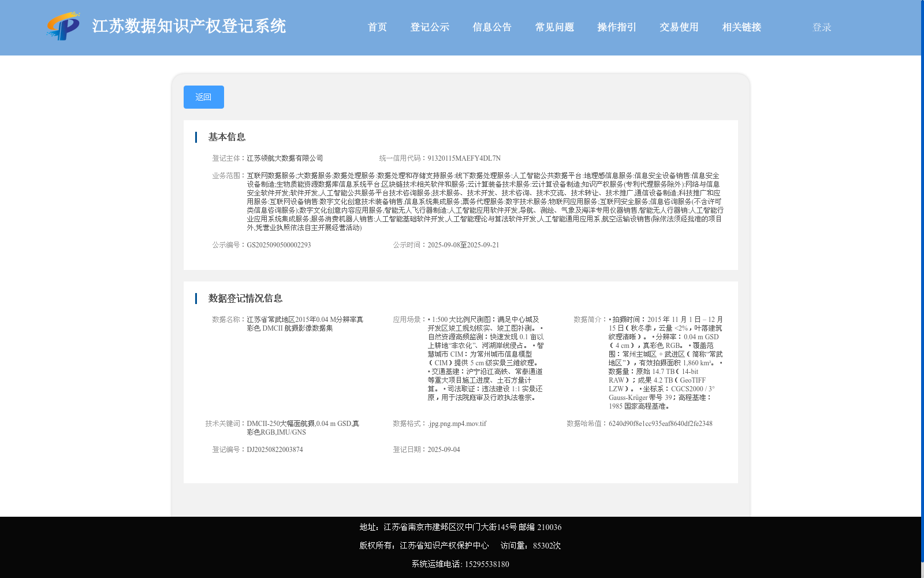The image size is (924, 578).
Task: Click the 应用场景 description text
Action: tap(486, 358)
